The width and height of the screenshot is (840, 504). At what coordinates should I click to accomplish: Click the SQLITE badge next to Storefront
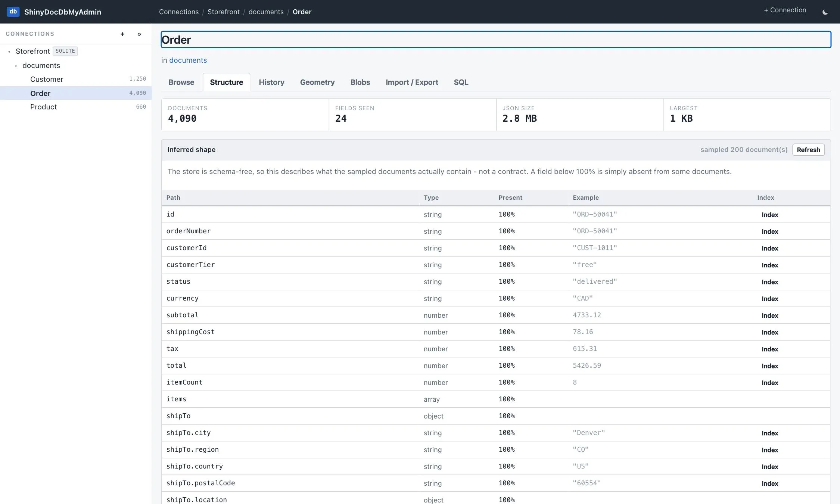coord(65,51)
